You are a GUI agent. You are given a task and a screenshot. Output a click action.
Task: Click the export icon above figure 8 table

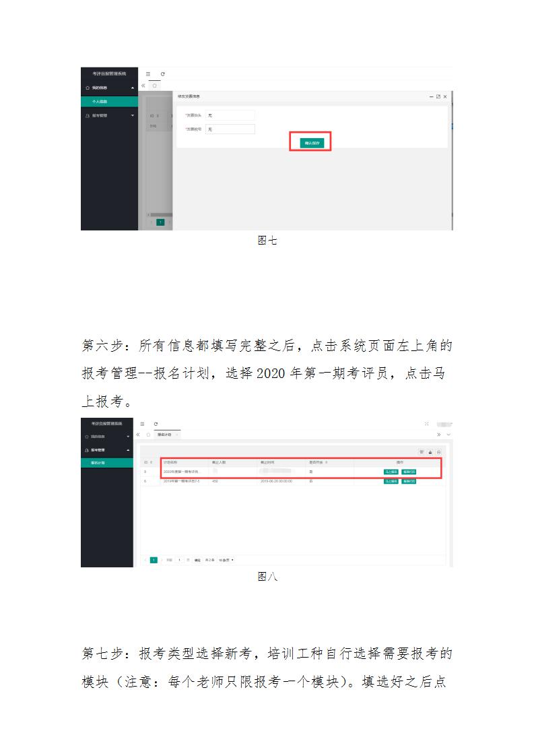point(430,452)
